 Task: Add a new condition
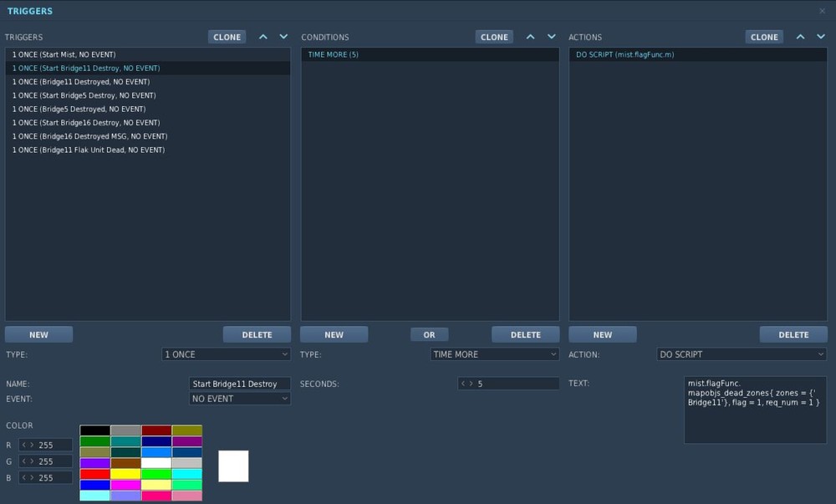point(334,334)
